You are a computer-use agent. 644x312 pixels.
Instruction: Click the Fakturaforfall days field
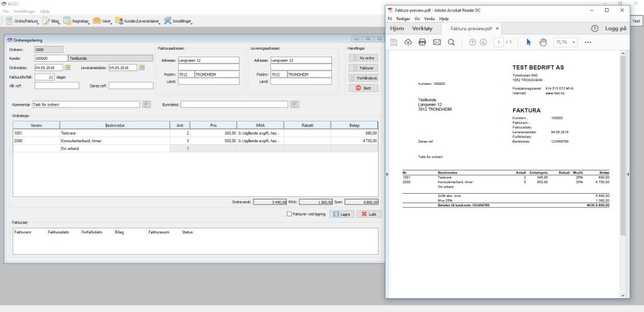[x=45, y=76]
